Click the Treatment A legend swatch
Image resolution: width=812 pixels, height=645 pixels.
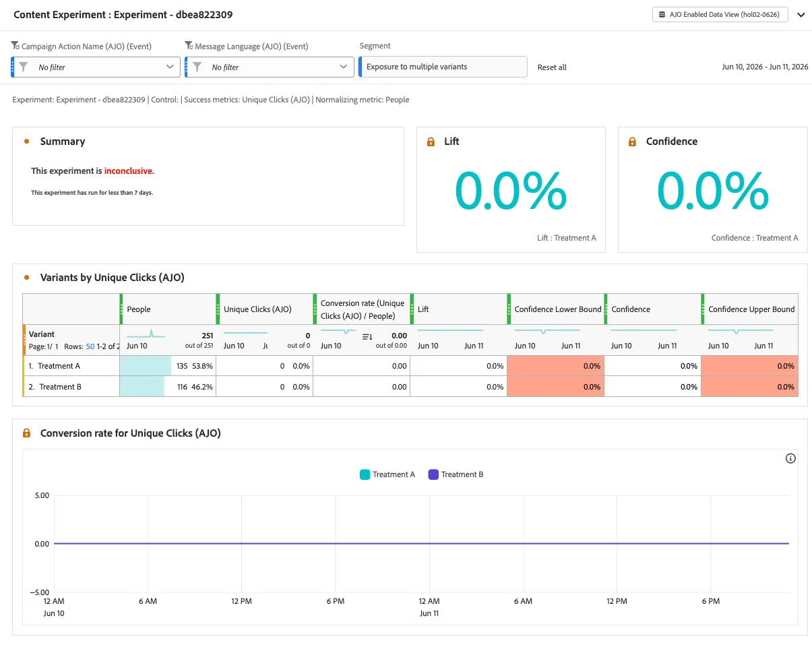point(365,474)
